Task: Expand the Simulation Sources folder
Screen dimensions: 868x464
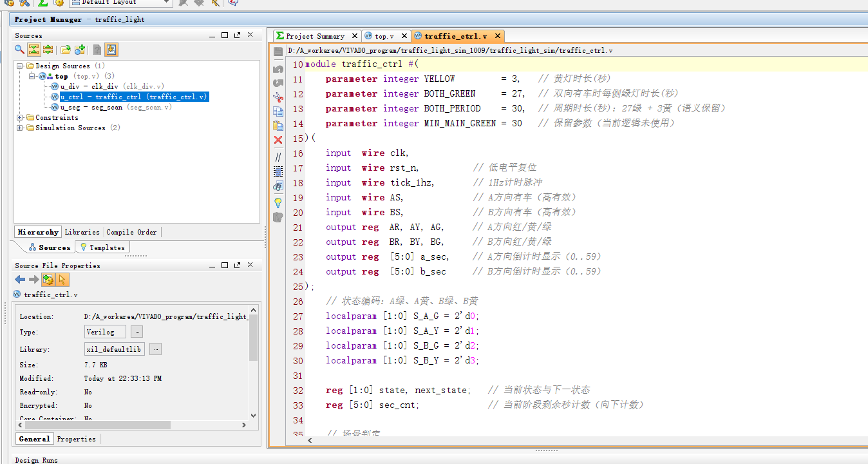Action: [x=20, y=128]
